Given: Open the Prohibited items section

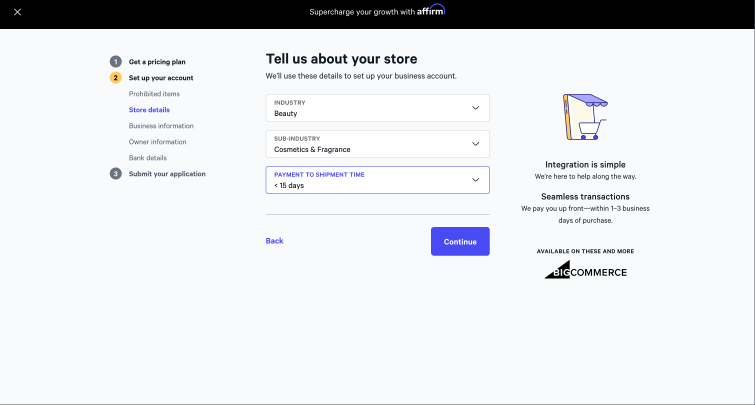Looking at the screenshot, I should (x=154, y=93).
